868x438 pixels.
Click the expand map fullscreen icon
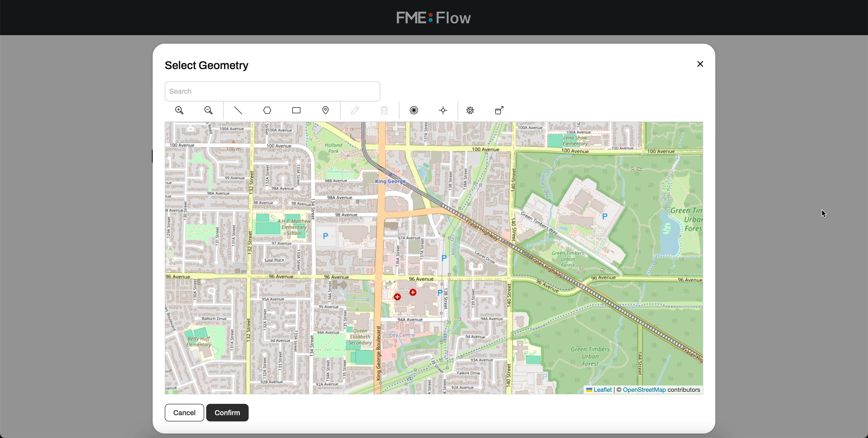coord(499,110)
